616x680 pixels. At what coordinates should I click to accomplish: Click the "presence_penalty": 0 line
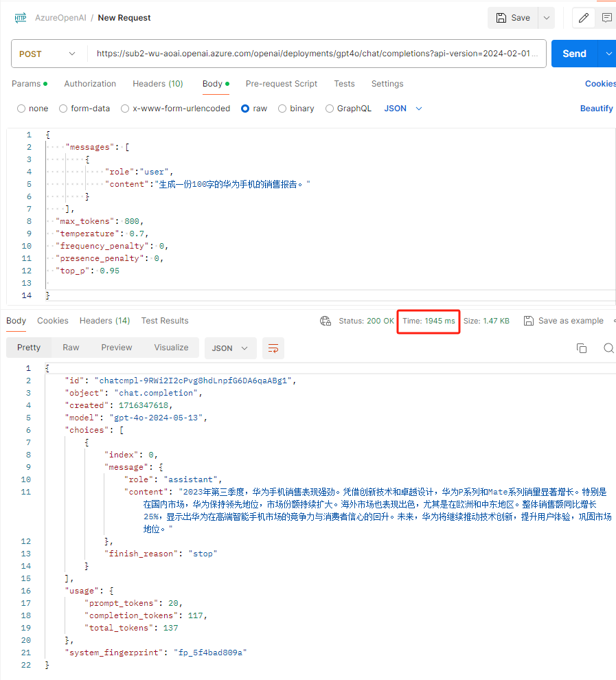pos(109,258)
